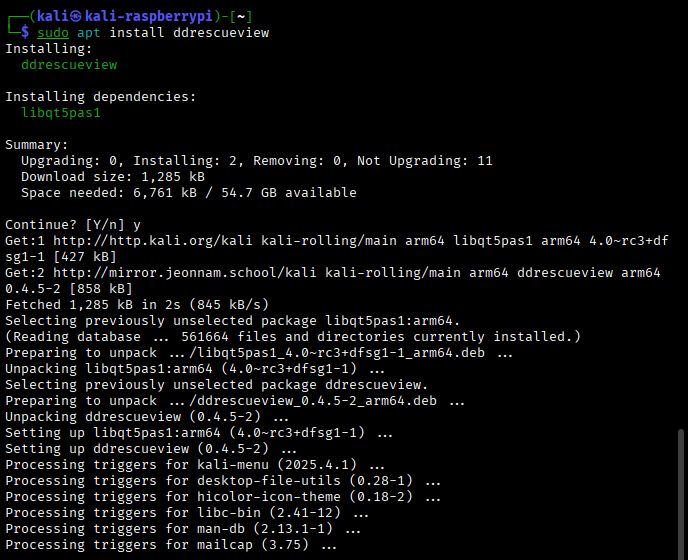Click the kali-raspberrypi hostname in prompt
The height and width of the screenshot is (560, 688).
(x=153, y=17)
